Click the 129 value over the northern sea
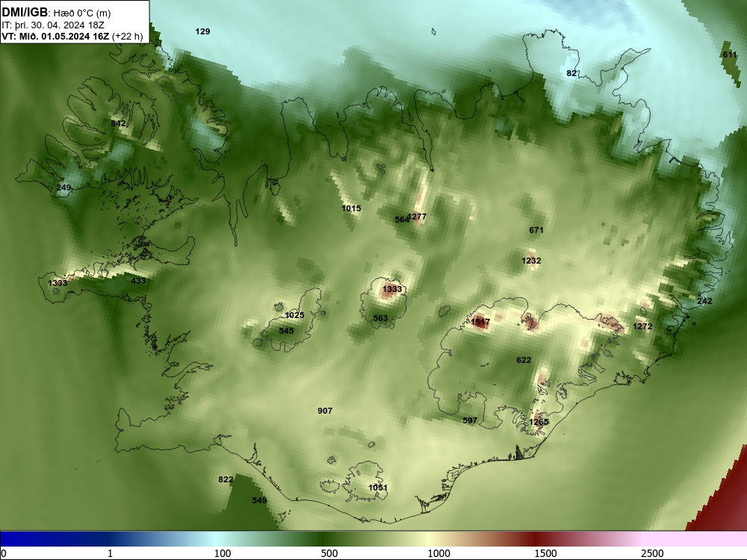The image size is (747, 560). point(202,31)
